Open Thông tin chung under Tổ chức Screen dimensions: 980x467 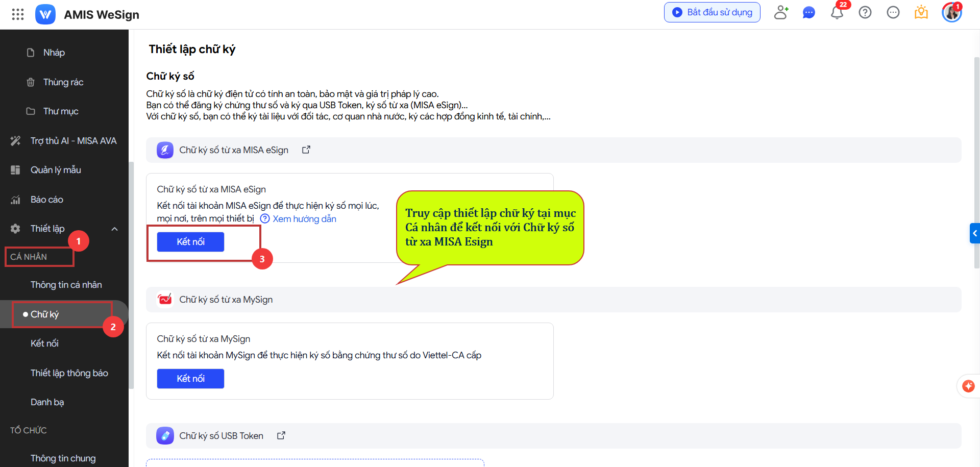64,458
